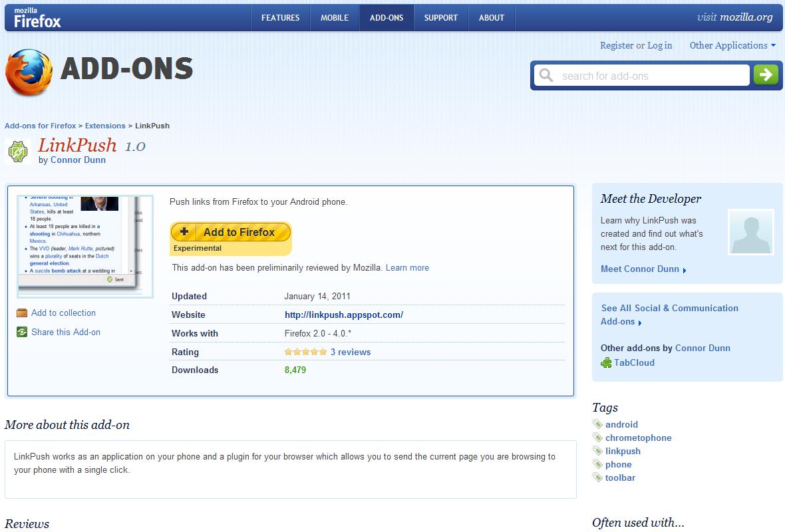Click the green search arrow button
This screenshot has height=532, width=785.
766,75
